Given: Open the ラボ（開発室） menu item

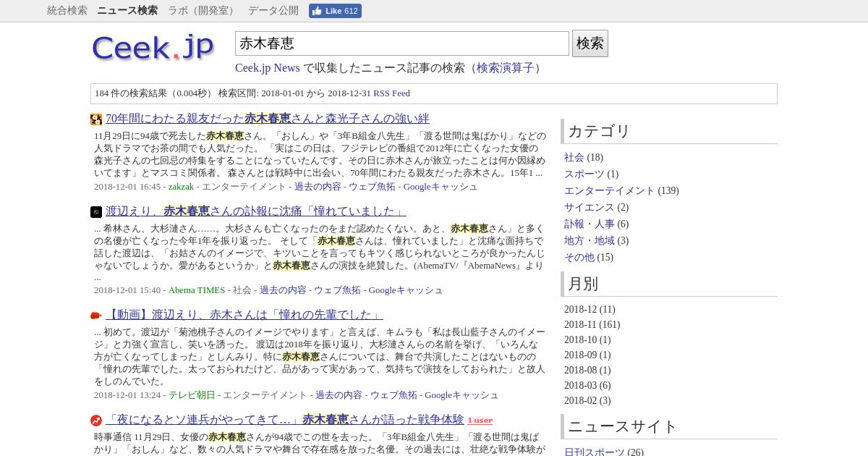Looking at the screenshot, I should (x=203, y=10).
